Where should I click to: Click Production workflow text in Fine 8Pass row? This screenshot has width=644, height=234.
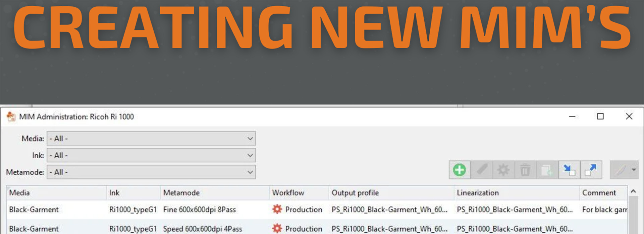(304, 210)
